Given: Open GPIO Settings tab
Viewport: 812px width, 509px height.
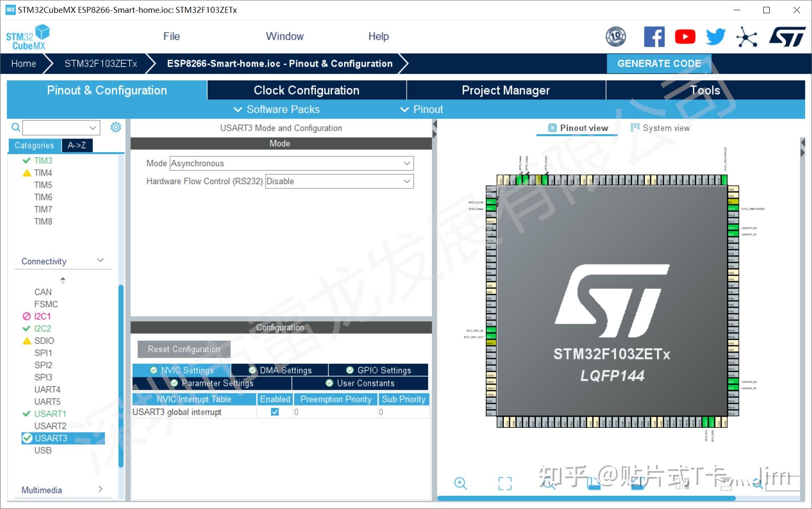Looking at the screenshot, I should pos(379,370).
